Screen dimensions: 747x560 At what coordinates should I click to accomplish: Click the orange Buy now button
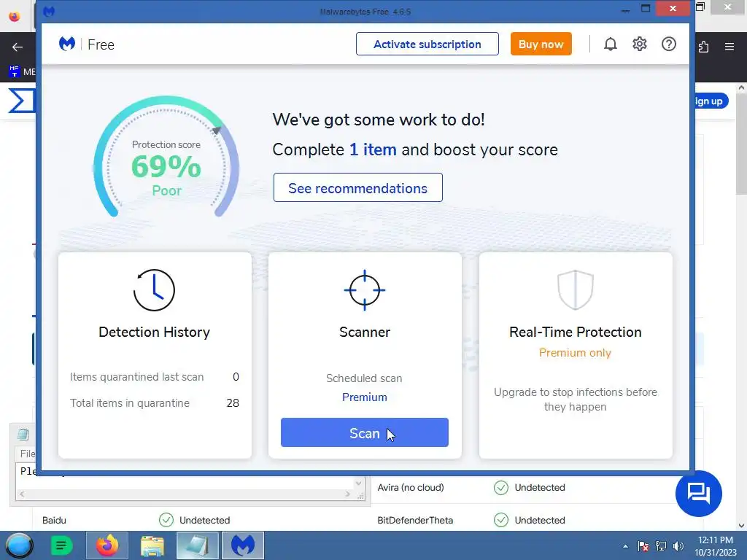tap(541, 44)
